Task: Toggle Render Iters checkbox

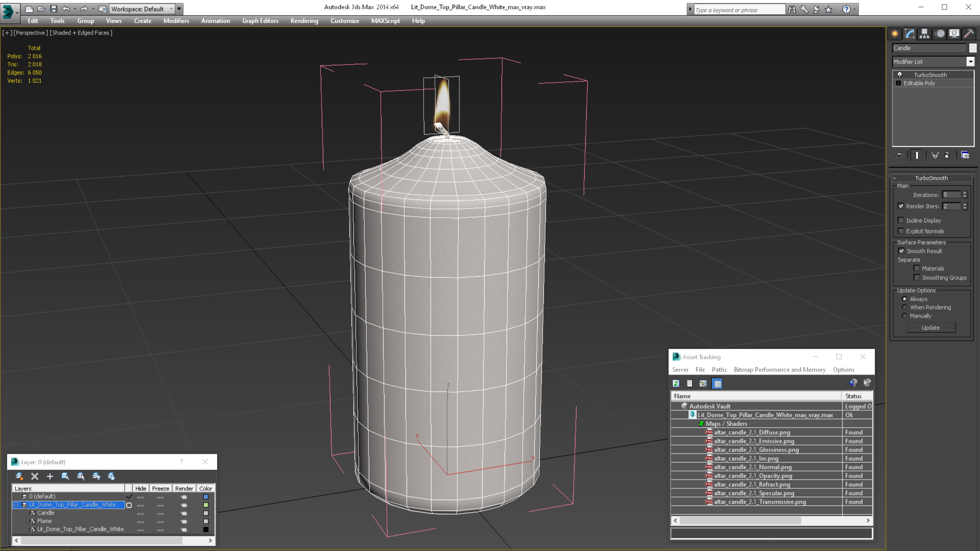Action: click(901, 206)
